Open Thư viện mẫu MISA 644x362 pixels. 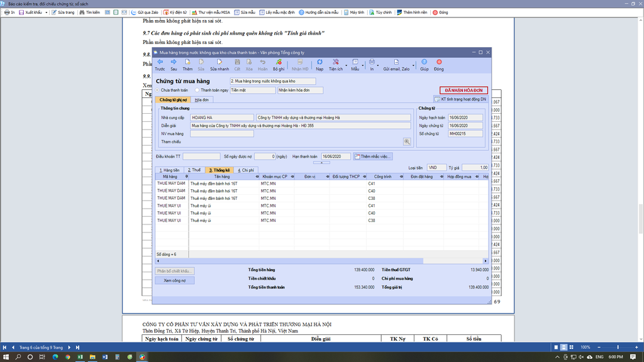tap(211, 13)
